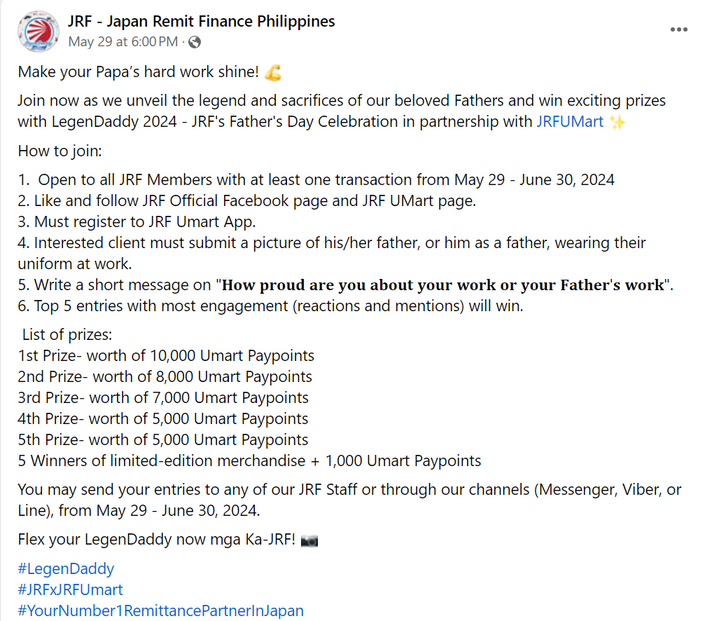The width and height of the screenshot is (712, 621).
Task: Click the May 29 at 6:00 PM timestamp
Action: coord(123,42)
